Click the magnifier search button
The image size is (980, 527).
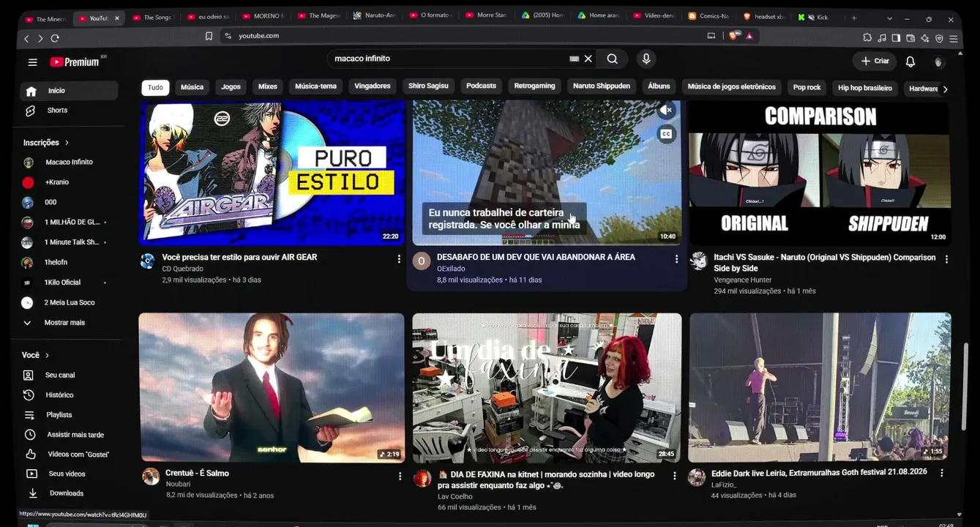(x=613, y=59)
